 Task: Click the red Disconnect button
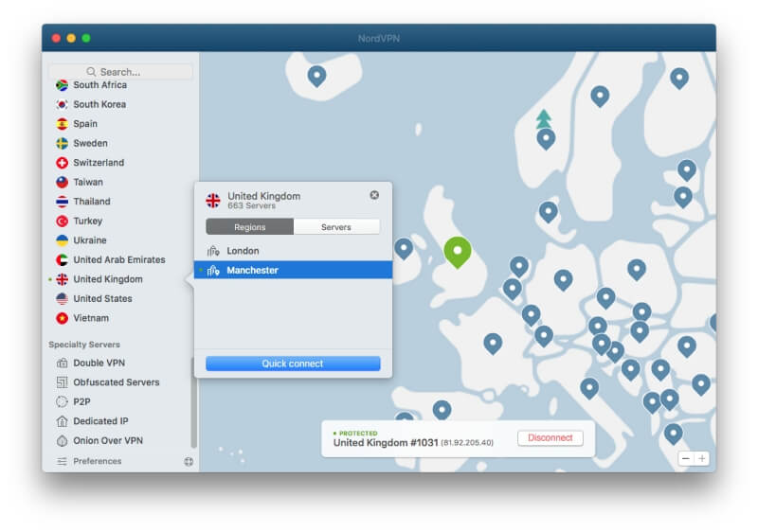click(550, 438)
